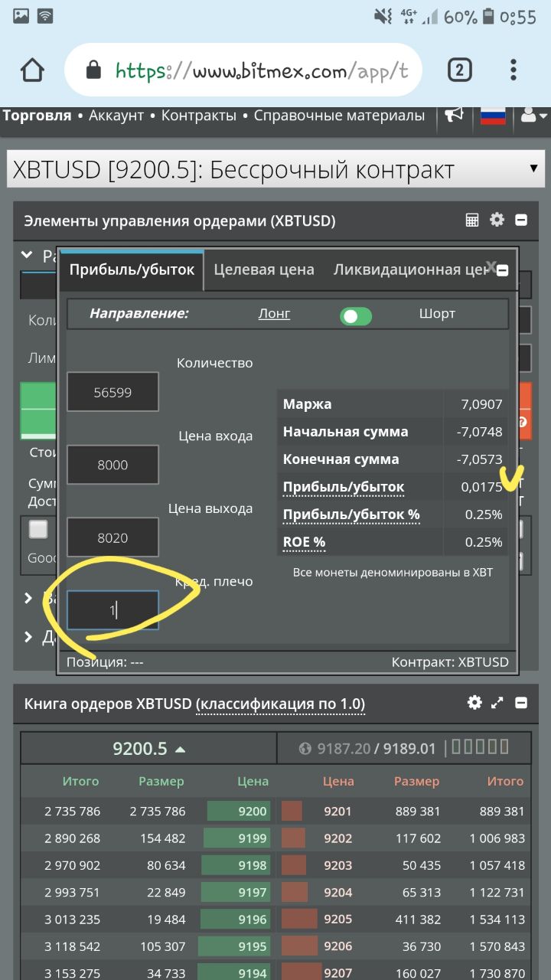The width and height of the screenshot is (551, 980).
Task: Select ask price 9201
Action: [x=338, y=811]
